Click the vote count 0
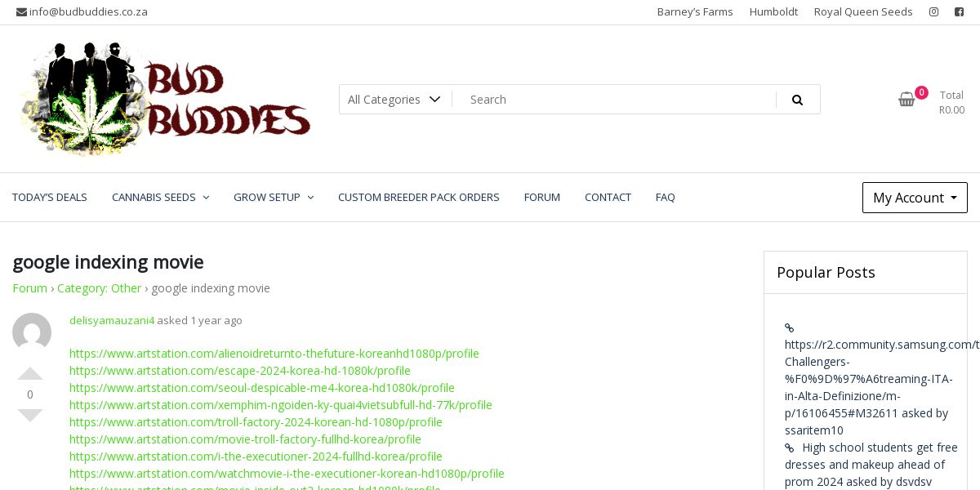The image size is (980, 490). point(30,394)
